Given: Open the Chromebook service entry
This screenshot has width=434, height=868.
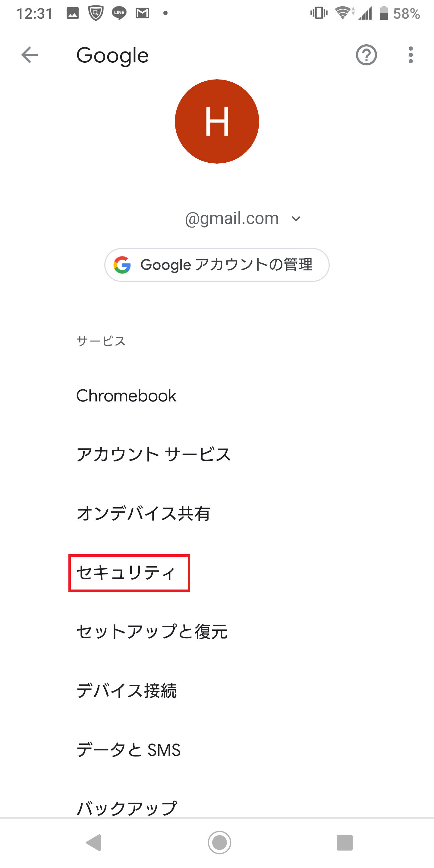Looking at the screenshot, I should 217,396.
